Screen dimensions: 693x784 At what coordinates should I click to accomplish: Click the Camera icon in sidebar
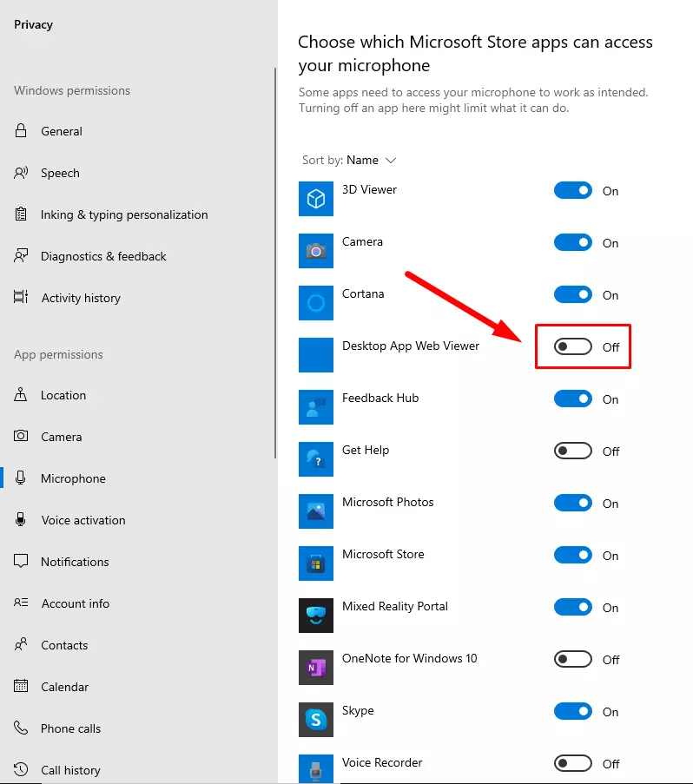click(x=21, y=437)
